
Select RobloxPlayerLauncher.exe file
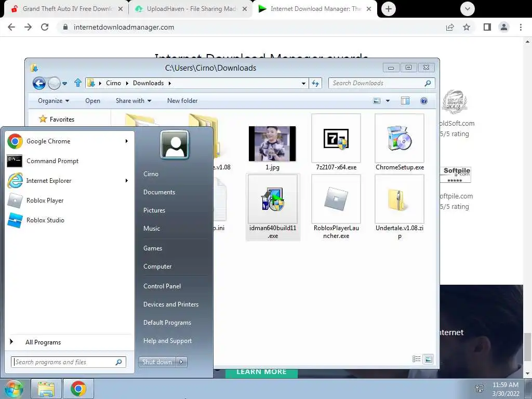pos(336,206)
